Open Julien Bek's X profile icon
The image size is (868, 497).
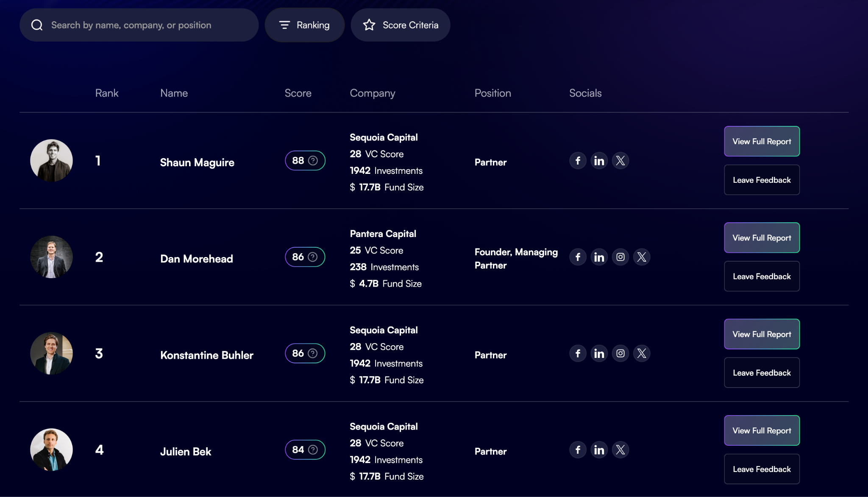click(x=620, y=450)
